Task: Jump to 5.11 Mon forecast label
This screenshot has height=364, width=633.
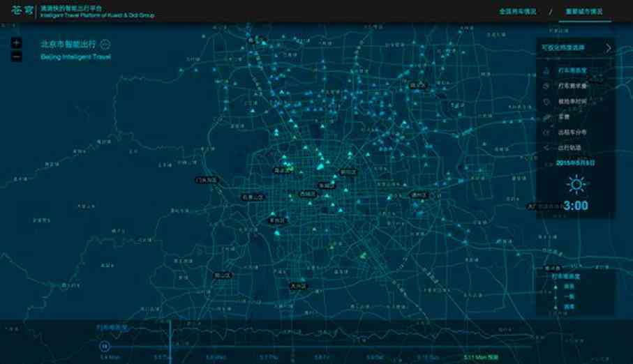Action: coord(481,358)
